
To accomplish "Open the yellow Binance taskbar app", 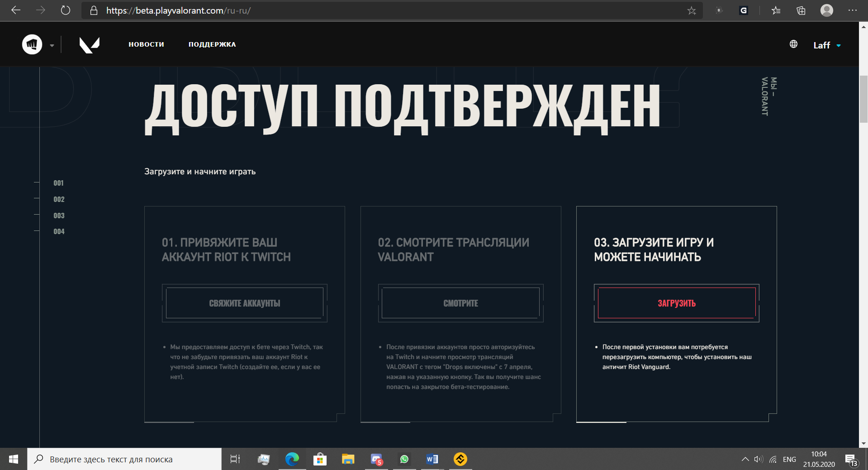I will [x=460, y=459].
